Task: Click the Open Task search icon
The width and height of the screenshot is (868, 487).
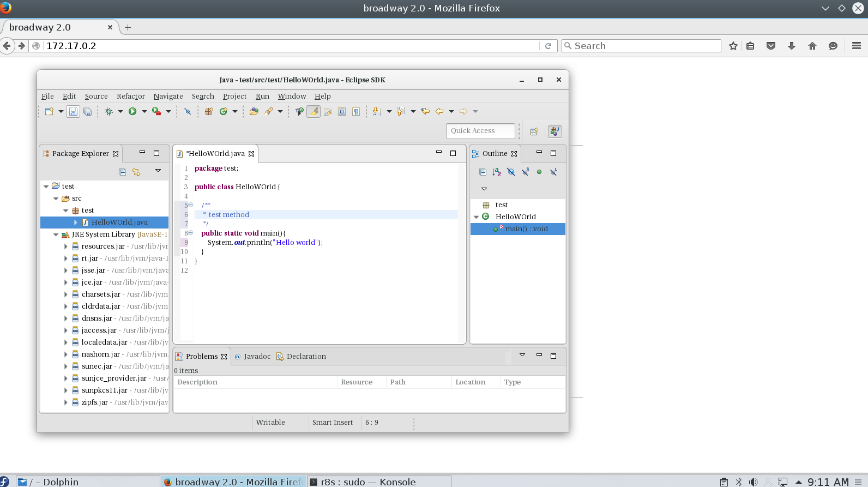Action: [268, 111]
